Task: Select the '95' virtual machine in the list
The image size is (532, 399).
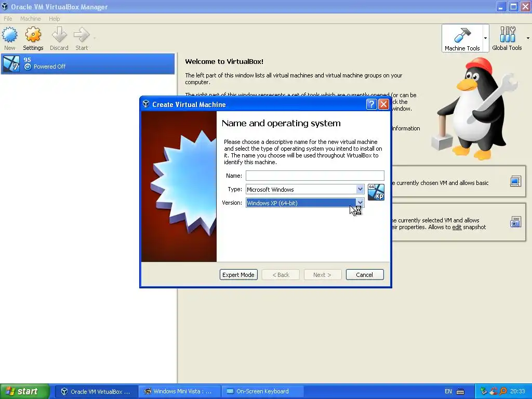Action: click(88, 63)
